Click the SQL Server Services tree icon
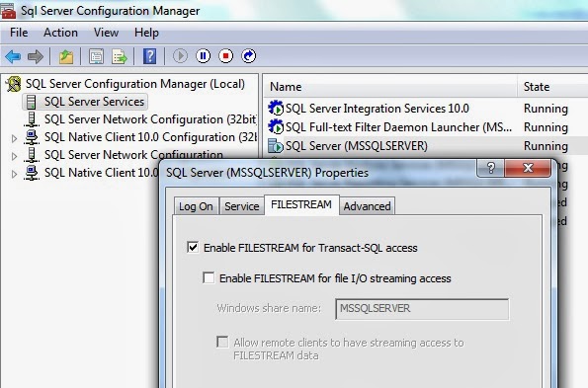This screenshot has height=388, width=588. pos(32,102)
